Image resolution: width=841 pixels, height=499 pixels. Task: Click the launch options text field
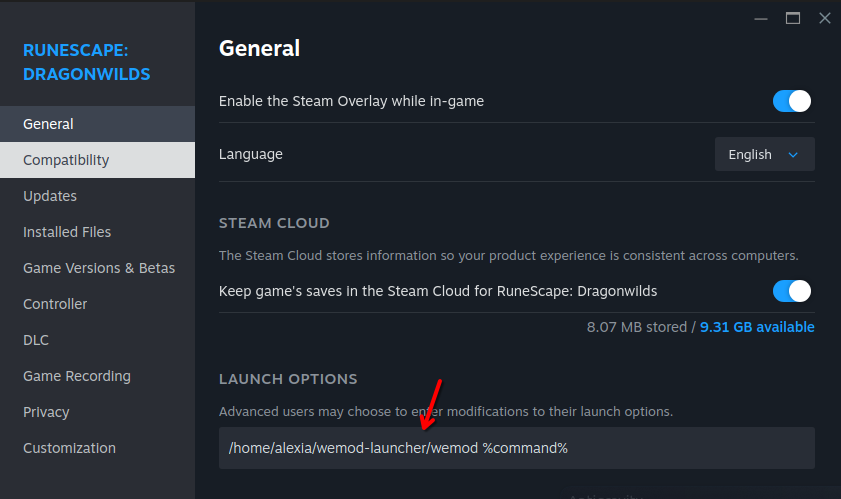[516, 448]
